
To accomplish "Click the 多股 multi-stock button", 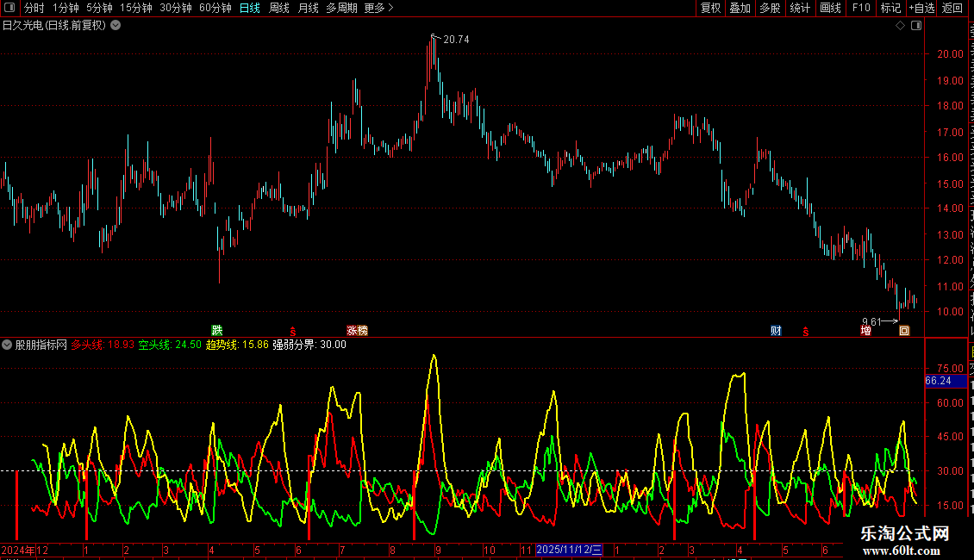I will point(770,8).
